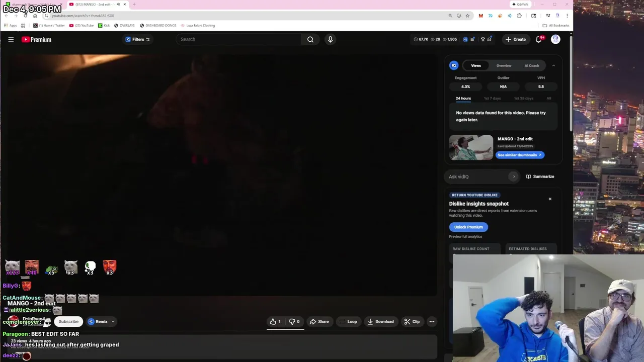Open the OVERLAYS bookmark
Screen dimensions: 644x362
(x=124, y=26)
